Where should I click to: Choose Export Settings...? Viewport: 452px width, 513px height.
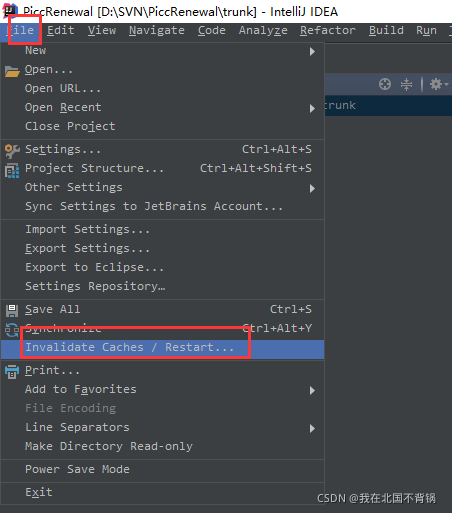(162, 249)
